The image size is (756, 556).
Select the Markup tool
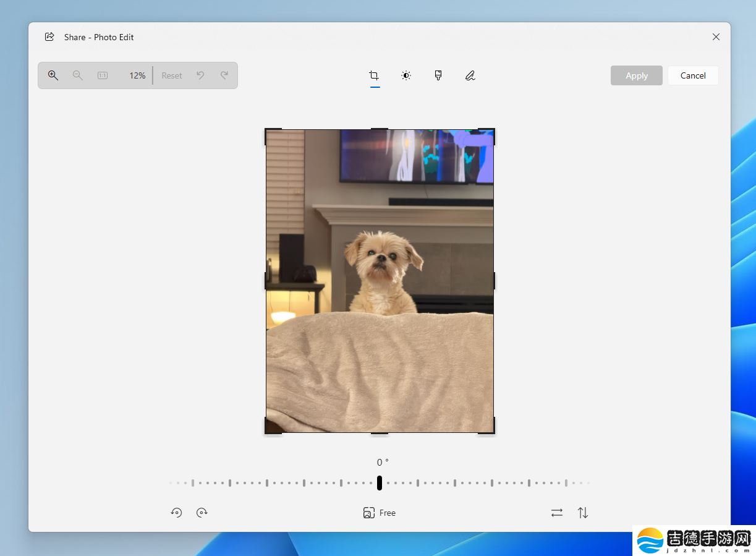pos(470,75)
